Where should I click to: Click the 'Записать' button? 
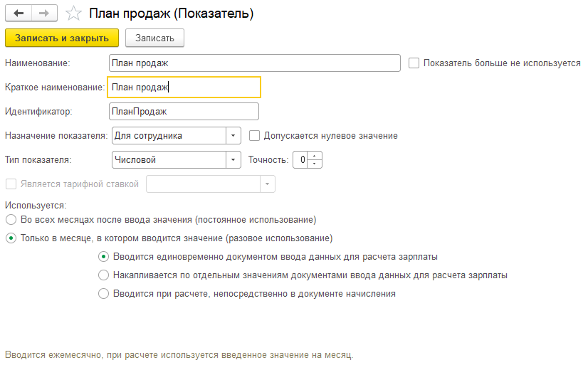pyautogui.click(x=154, y=37)
